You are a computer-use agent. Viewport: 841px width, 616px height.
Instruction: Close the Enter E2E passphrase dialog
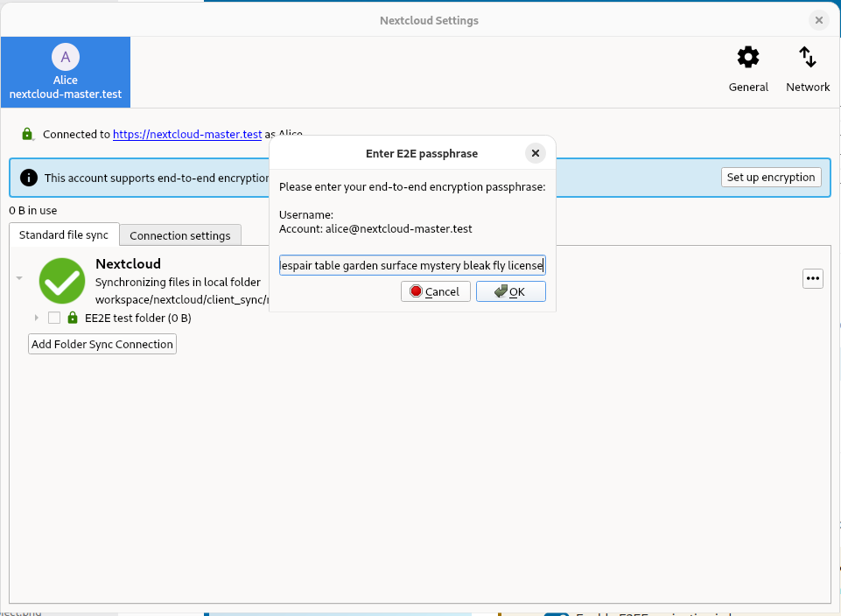pyautogui.click(x=536, y=153)
